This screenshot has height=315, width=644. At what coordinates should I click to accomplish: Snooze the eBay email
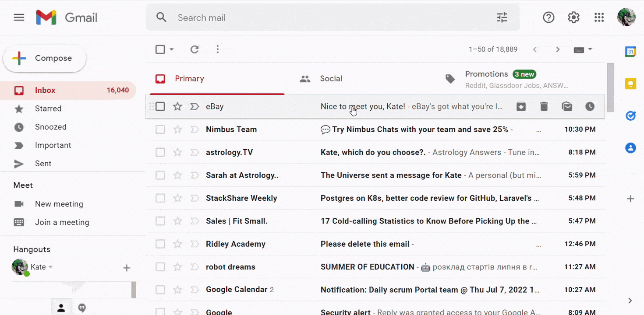tap(590, 106)
